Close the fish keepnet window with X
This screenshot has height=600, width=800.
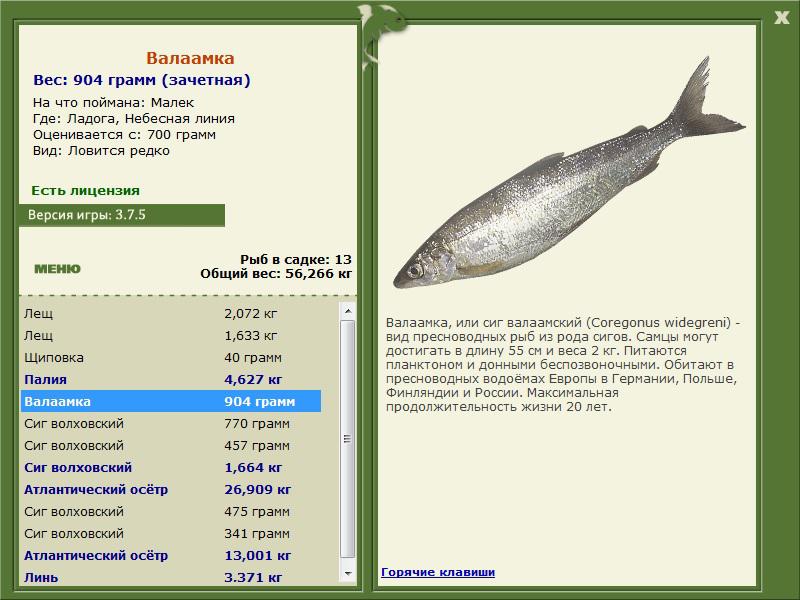point(781,18)
